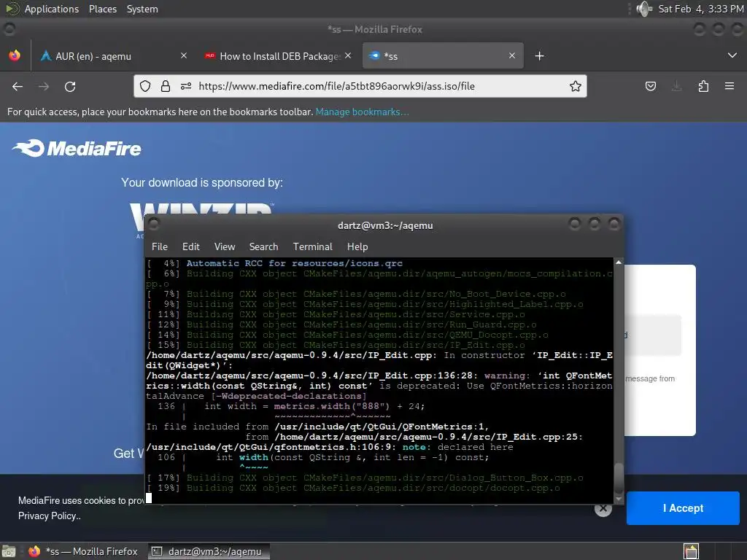
Task: Select the *ss MediaFire tab
Action: (x=443, y=55)
